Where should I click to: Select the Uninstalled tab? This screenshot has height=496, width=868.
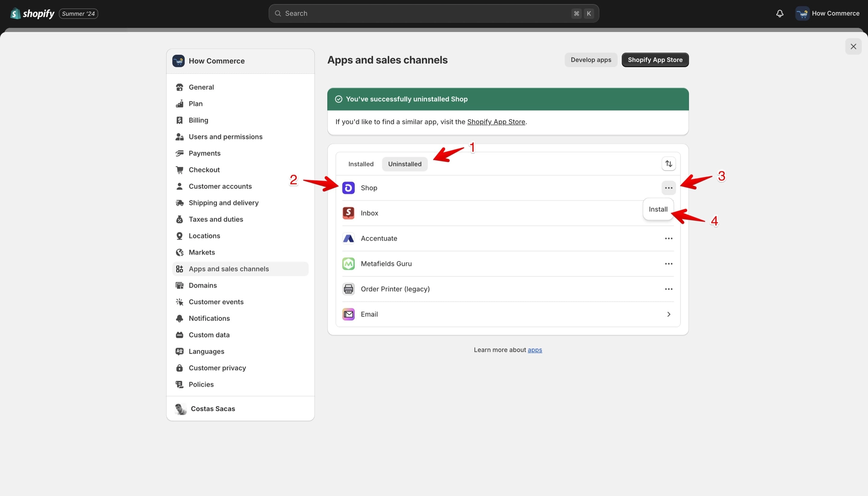coord(405,164)
